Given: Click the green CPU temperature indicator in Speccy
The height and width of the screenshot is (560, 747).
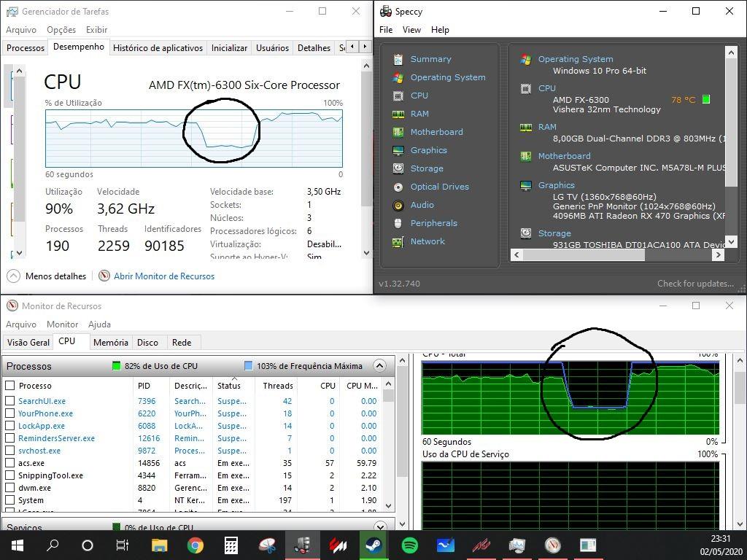Looking at the screenshot, I should 706,99.
